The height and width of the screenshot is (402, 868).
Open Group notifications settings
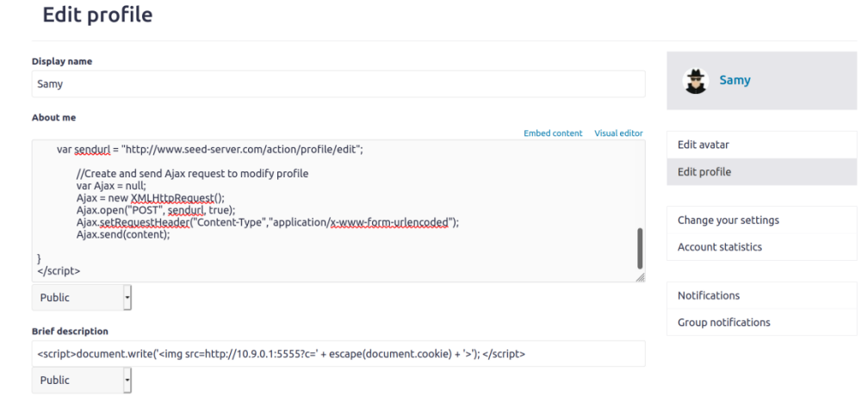pyautogui.click(x=762, y=322)
